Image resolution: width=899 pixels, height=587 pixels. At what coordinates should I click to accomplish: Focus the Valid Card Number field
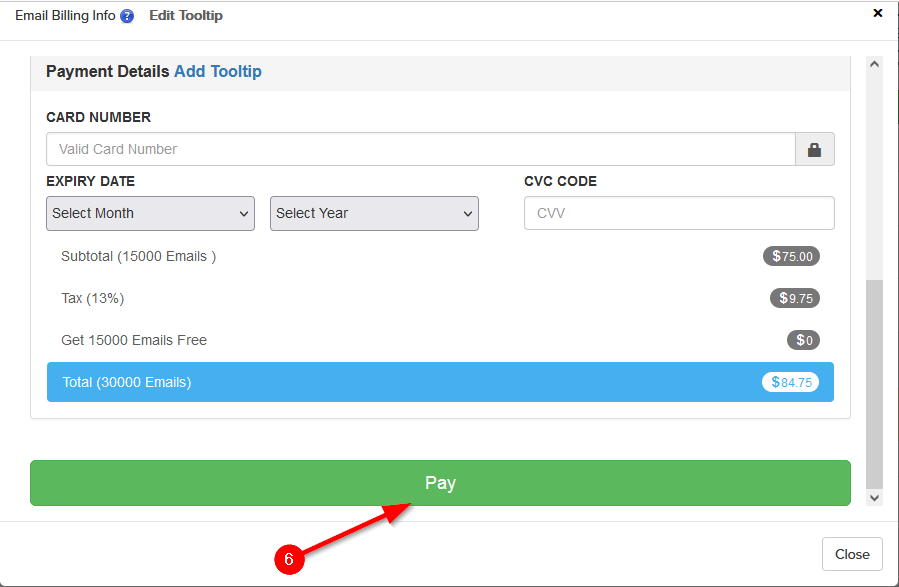[420, 149]
